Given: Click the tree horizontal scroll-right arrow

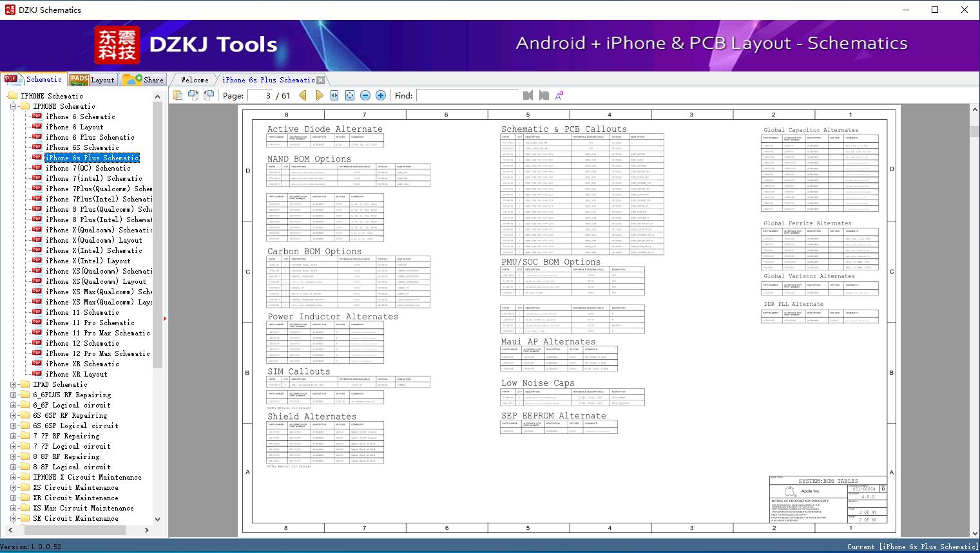Looking at the screenshot, I should [x=147, y=530].
